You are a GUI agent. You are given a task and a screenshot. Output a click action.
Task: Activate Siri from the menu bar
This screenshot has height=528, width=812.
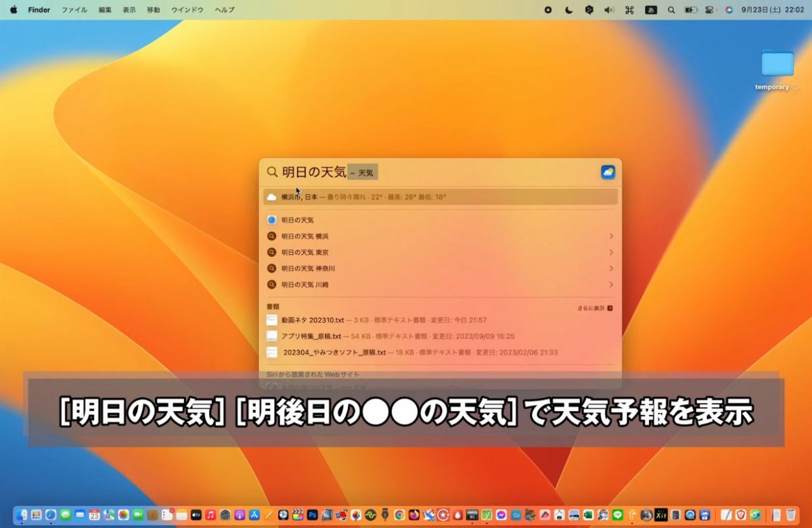pyautogui.click(x=729, y=10)
